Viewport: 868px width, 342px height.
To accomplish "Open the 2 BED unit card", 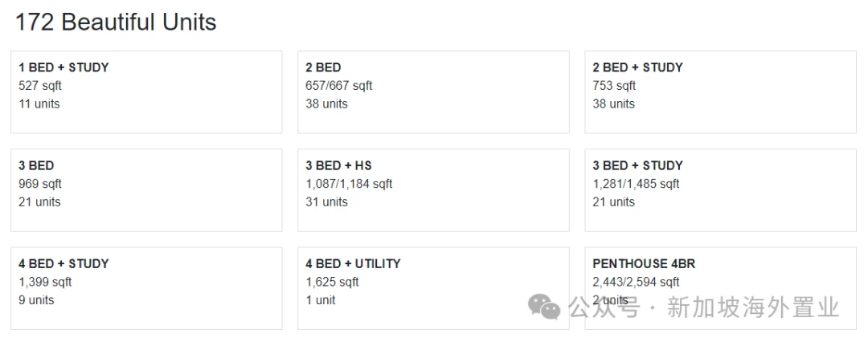I will (x=433, y=92).
